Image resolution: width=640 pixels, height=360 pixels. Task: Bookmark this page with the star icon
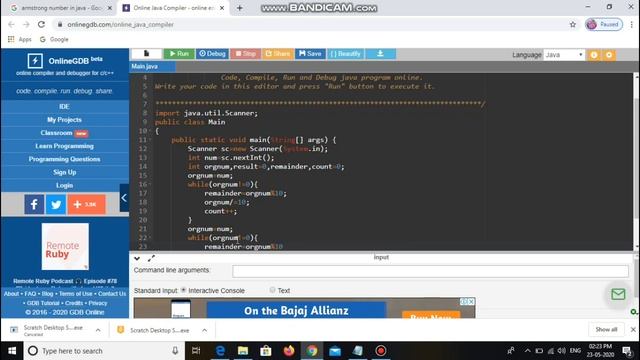[x=573, y=24]
